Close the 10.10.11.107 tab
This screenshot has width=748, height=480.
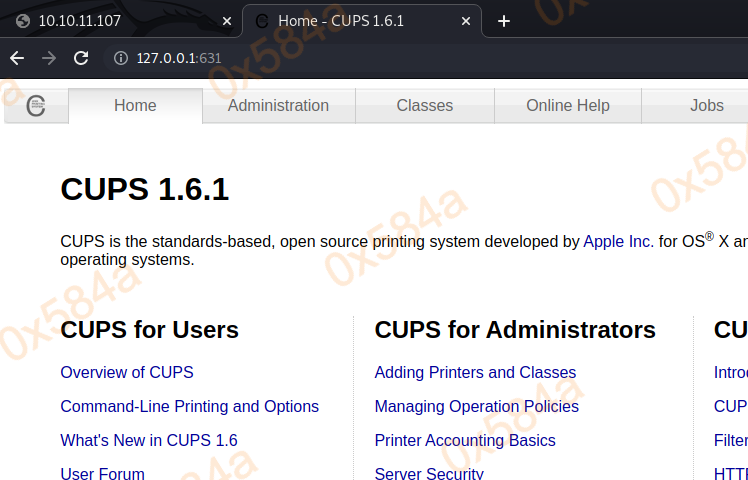[227, 21]
